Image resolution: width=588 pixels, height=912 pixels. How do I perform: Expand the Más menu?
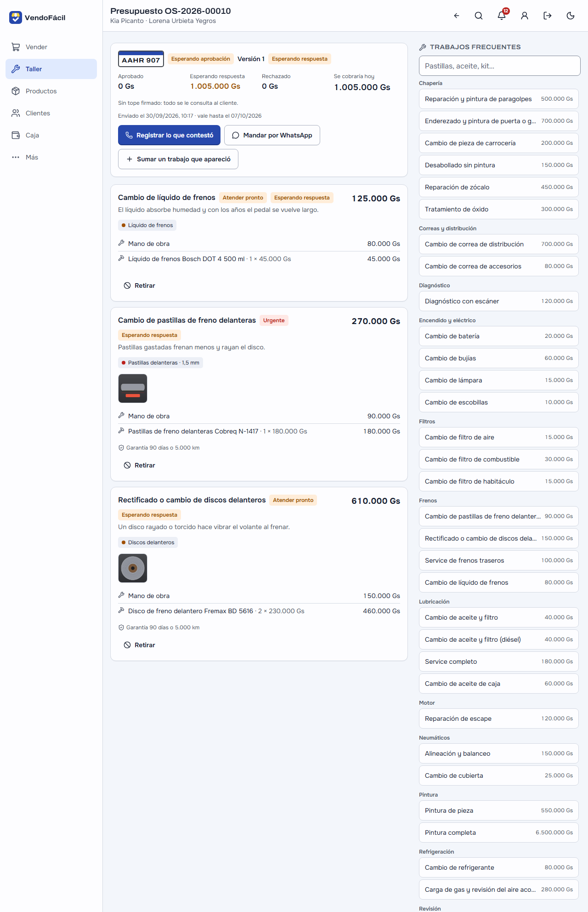(51, 157)
